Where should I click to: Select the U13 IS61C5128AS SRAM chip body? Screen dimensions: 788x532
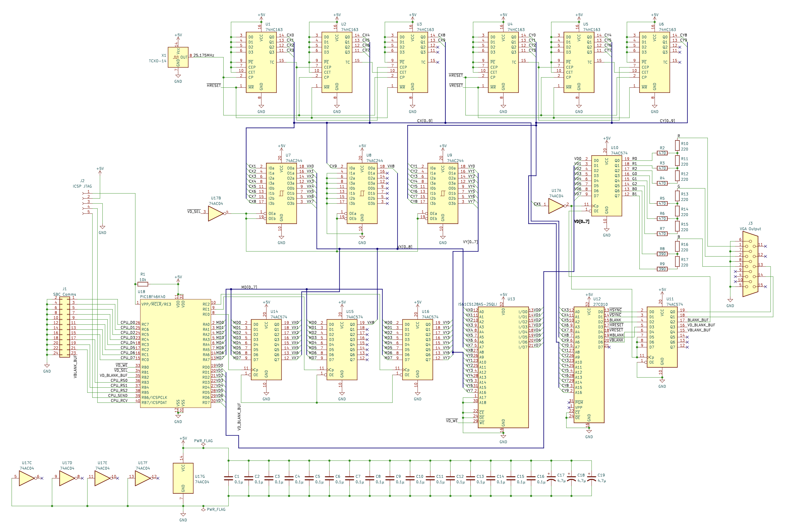(503, 367)
